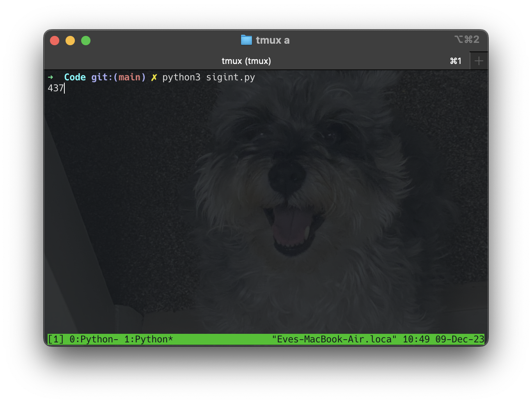Click the blue folder icon in the title
Screen dimensions: 532x404
pos(246,40)
